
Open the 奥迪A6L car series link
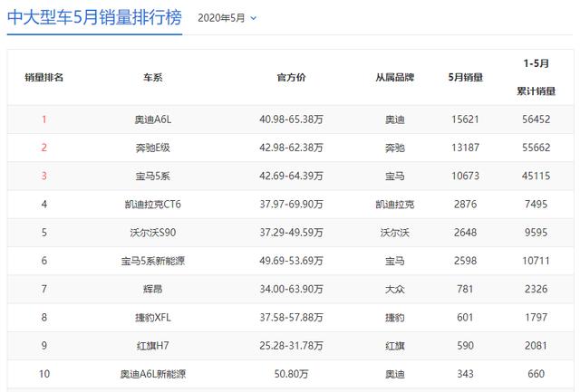pyautogui.click(x=153, y=120)
